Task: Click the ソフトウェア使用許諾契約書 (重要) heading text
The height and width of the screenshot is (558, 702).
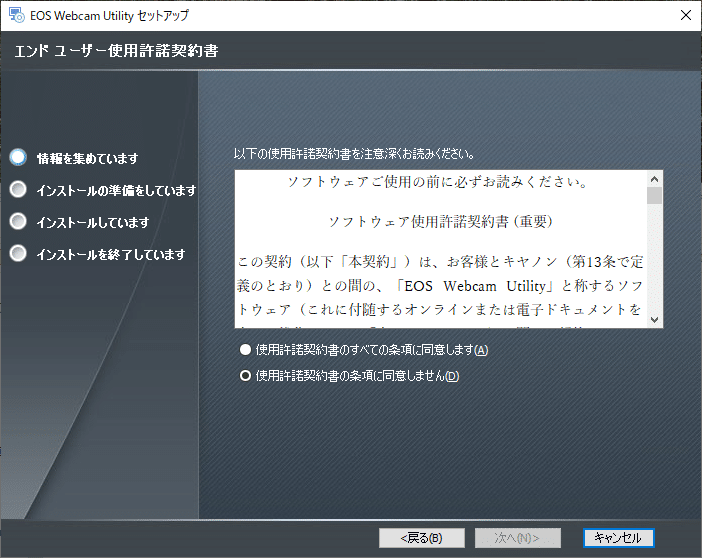Action: tap(441, 222)
